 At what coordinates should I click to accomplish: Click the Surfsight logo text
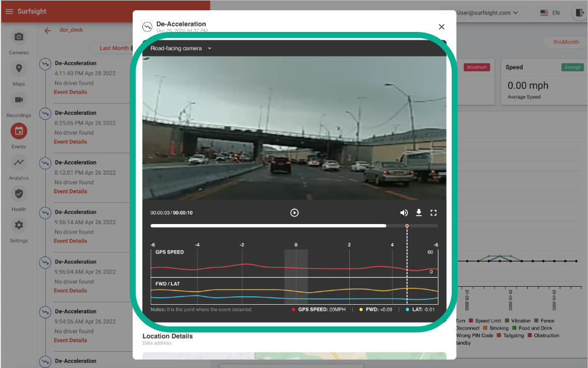tap(32, 11)
